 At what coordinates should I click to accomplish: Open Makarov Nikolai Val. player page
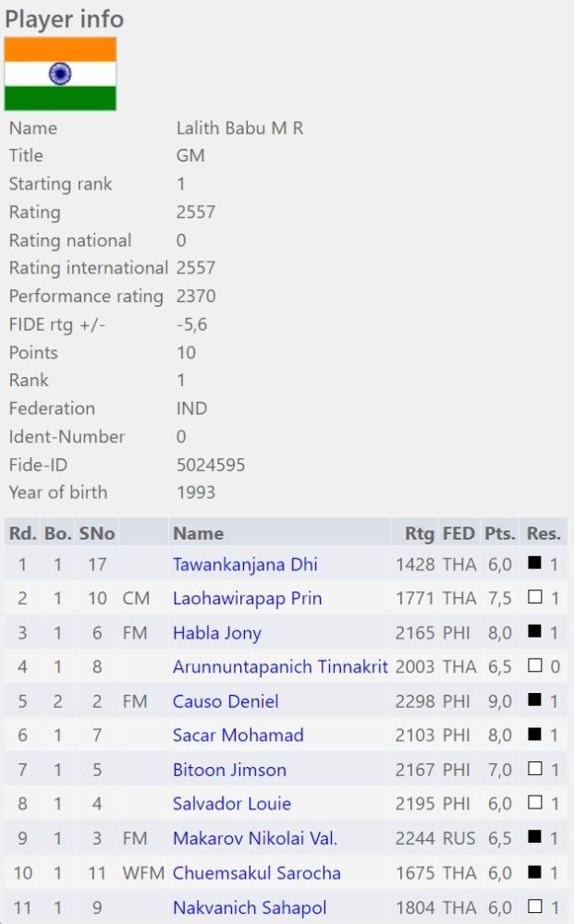coord(255,839)
